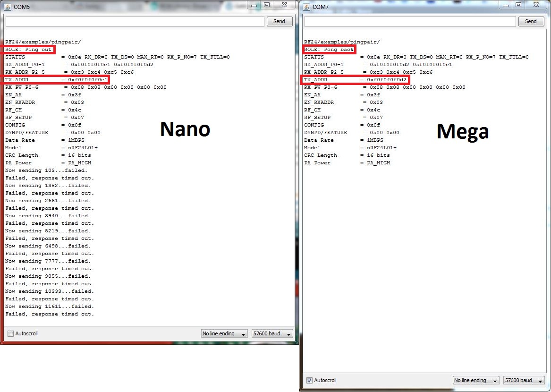The height and width of the screenshot is (392, 551).
Task: Close the COM5 serial monitor window
Action: (284, 5)
